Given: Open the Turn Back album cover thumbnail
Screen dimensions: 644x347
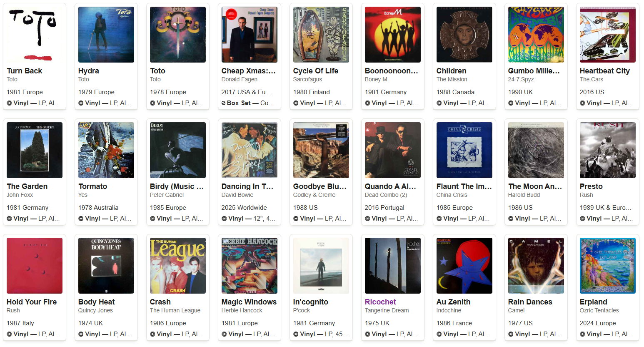Looking at the screenshot, I should (35, 35).
